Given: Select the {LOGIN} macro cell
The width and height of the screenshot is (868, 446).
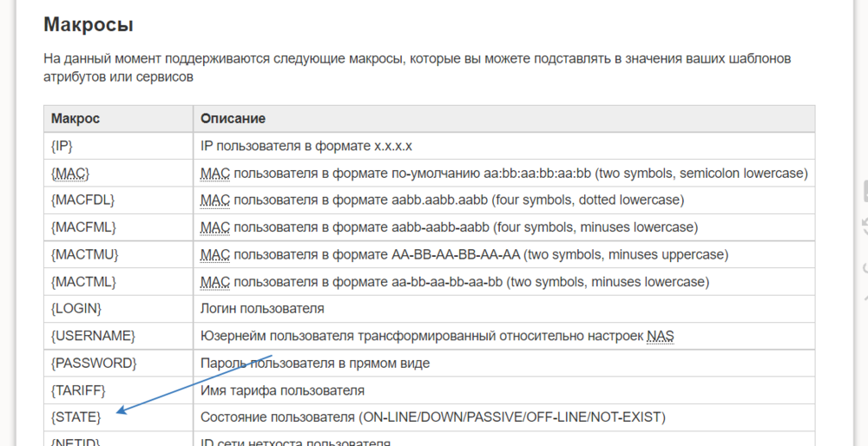Looking at the screenshot, I should pyautogui.click(x=77, y=309).
